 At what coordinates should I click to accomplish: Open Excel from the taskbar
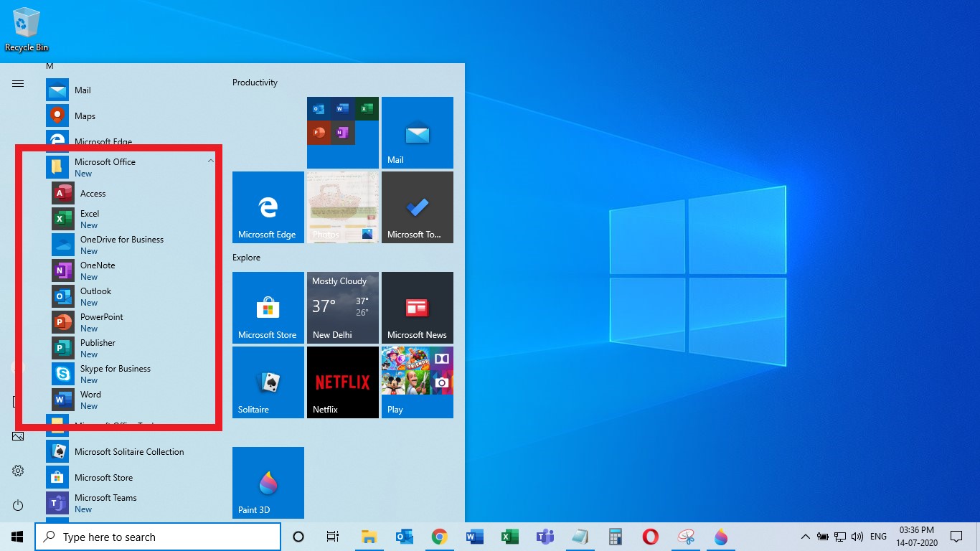click(x=509, y=537)
